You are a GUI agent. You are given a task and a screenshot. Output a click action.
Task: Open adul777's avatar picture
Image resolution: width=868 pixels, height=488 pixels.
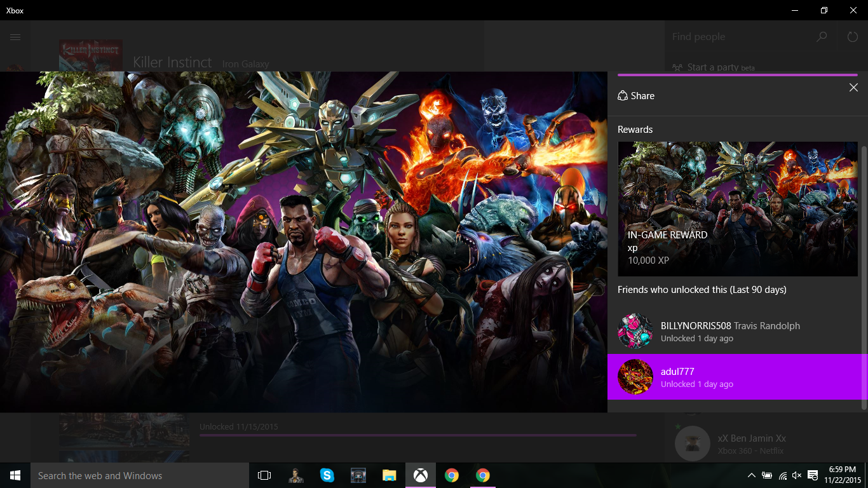[635, 377]
